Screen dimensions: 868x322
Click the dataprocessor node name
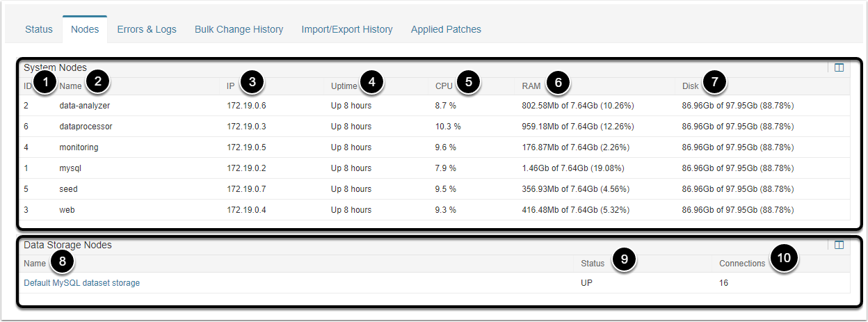coord(86,127)
